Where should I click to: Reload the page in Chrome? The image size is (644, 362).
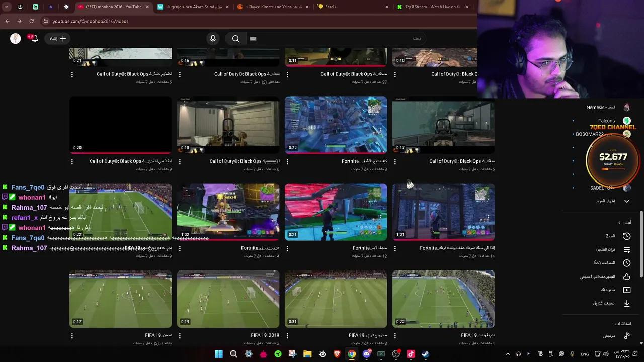31,21
